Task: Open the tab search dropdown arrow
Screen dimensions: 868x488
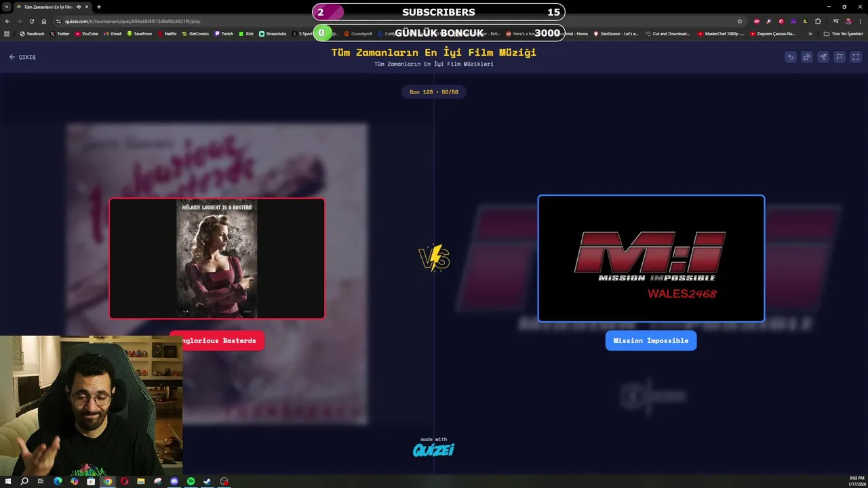Action: click(7, 7)
